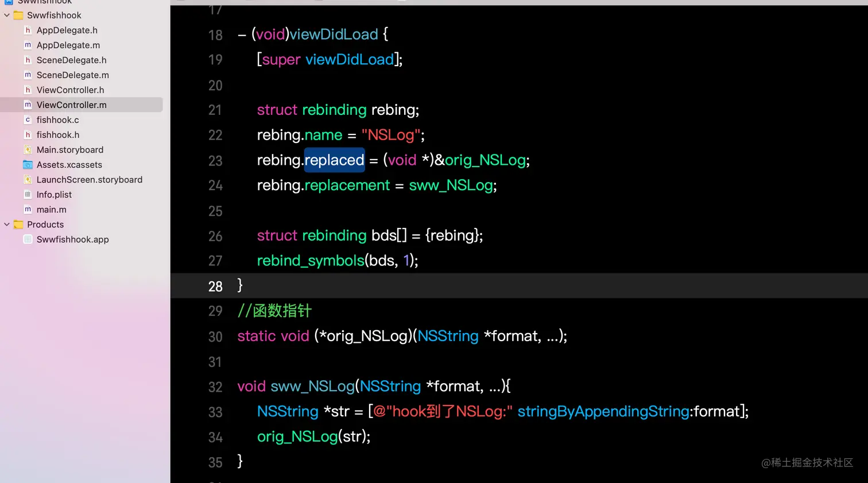
Task: Click the SceneDelegate.m file icon
Action: click(28, 75)
